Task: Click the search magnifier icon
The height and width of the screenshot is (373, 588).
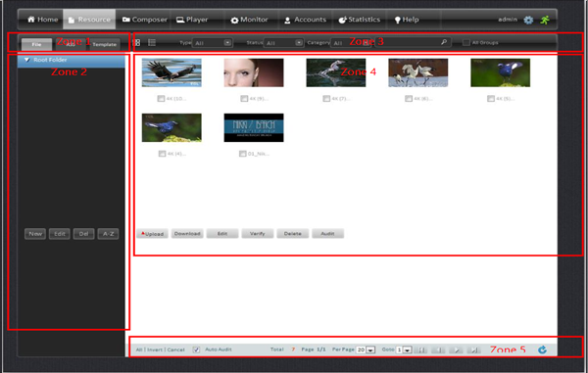Action: 444,42
